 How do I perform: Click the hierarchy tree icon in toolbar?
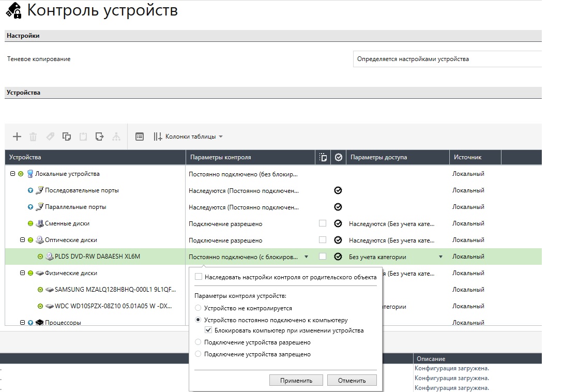(116, 137)
